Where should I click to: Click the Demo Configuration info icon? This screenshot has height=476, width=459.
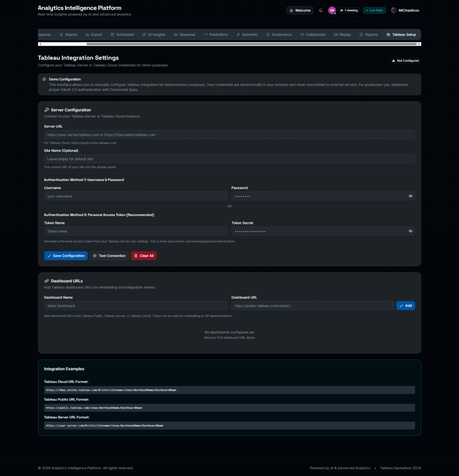44,79
